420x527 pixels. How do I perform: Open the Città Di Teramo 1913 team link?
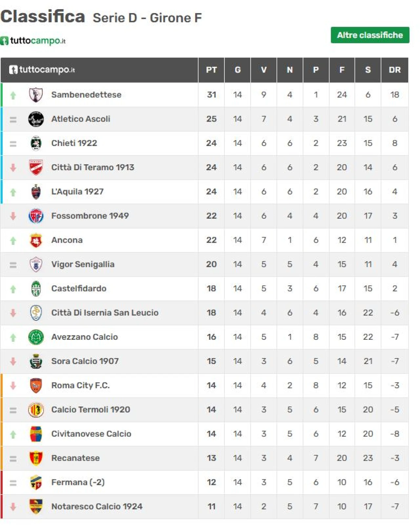(93, 168)
